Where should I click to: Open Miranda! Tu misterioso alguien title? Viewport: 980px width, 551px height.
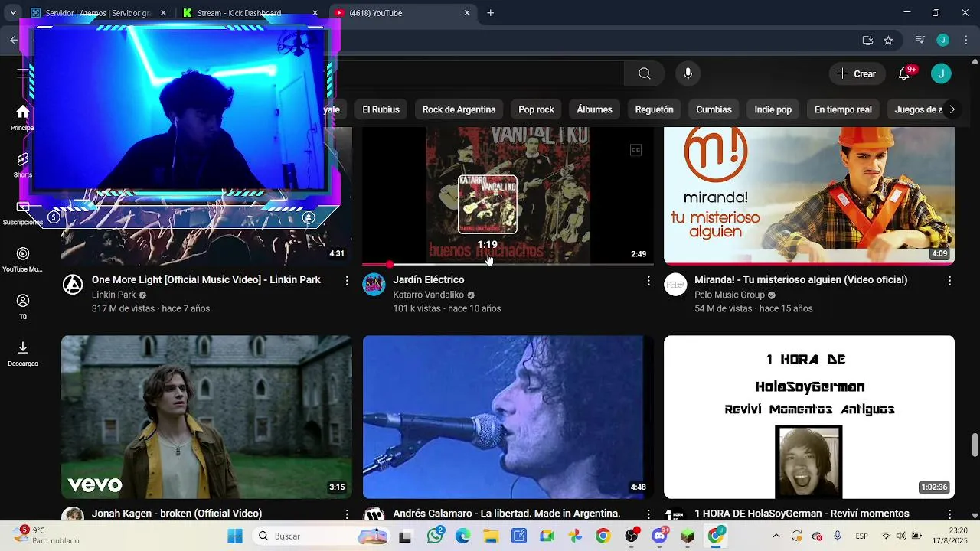(x=801, y=279)
